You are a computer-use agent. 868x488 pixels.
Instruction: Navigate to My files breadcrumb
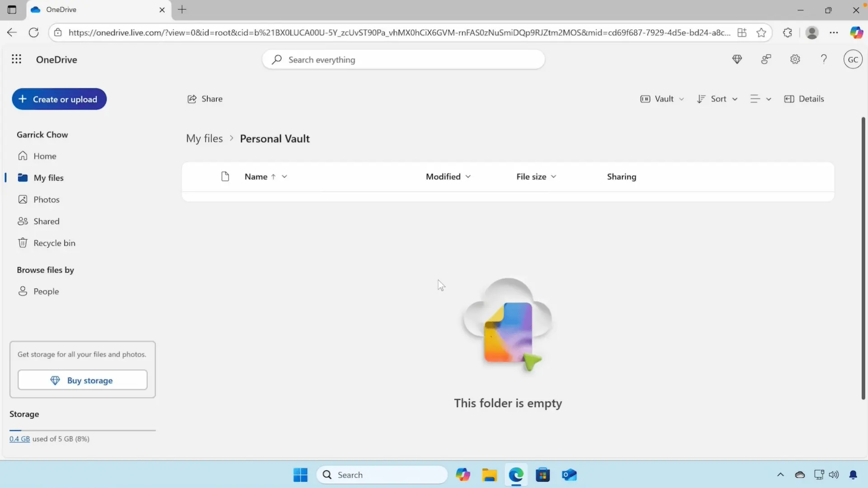click(x=204, y=138)
